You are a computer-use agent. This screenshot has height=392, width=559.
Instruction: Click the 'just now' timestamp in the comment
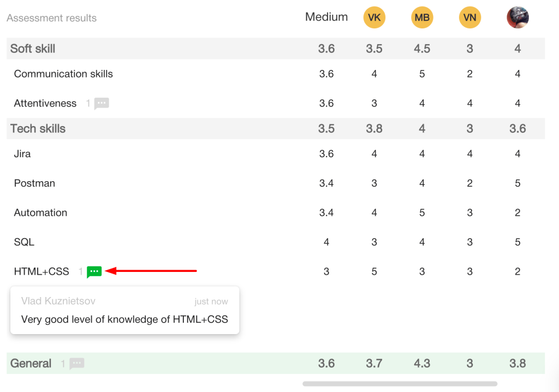pos(211,301)
